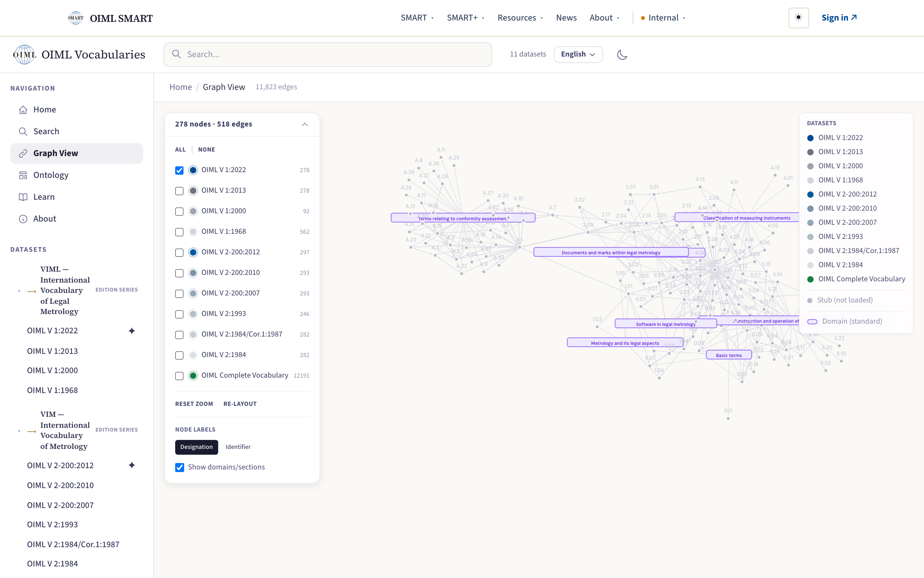
Task: Enable the OIML V 2-200:2010 checkbox
Action: tap(179, 273)
